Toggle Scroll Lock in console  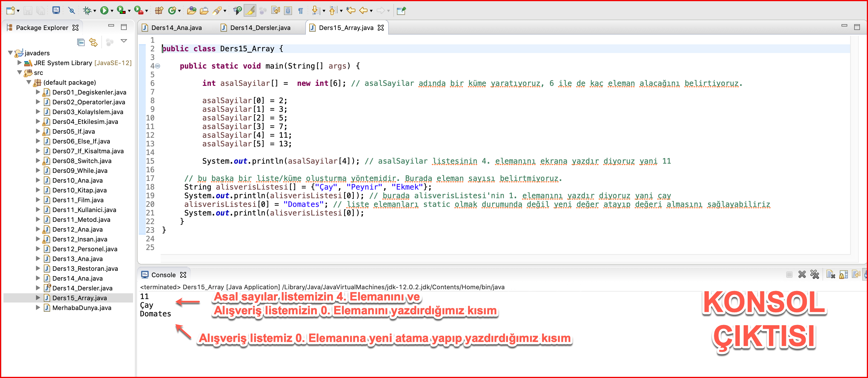coord(844,275)
